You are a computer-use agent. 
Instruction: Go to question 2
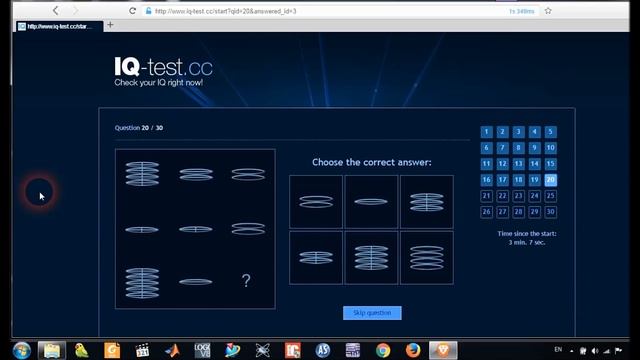(502, 132)
